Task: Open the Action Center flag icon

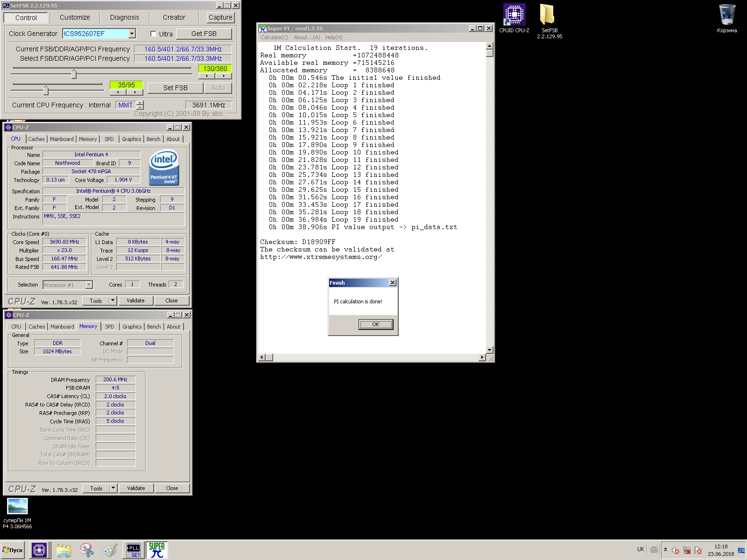Action: 698,551
